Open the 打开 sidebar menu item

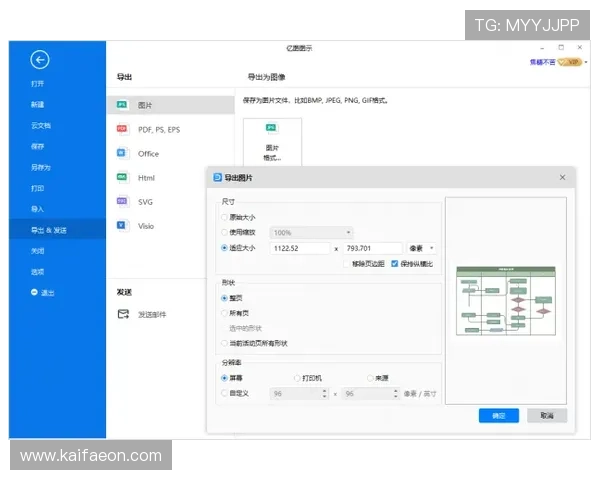coord(38,84)
